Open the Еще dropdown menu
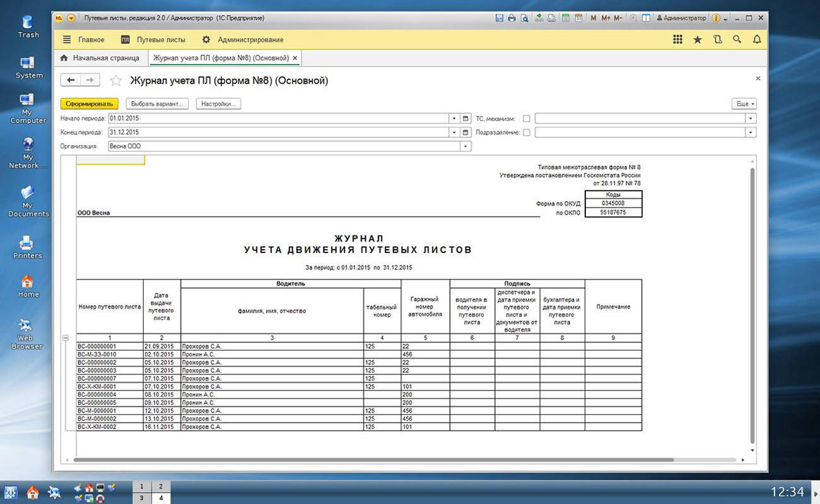Screen dimensions: 820x504 [x=744, y=104]
